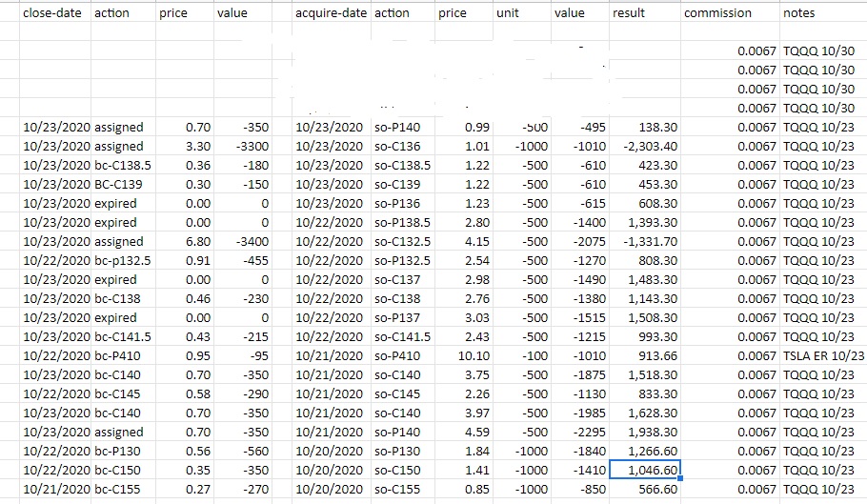Click the result cell showing 566.60
The image size is (867, 504).
pos(644,489)
